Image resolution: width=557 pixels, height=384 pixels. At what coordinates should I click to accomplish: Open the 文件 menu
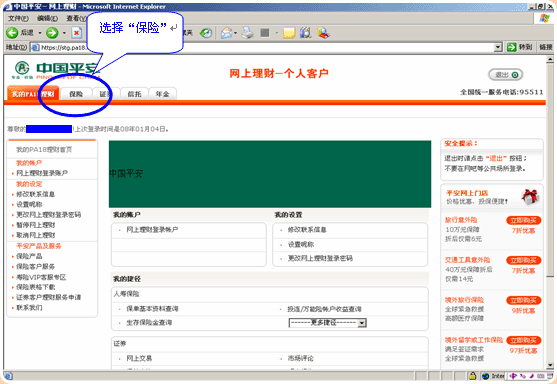coord(18,18)
